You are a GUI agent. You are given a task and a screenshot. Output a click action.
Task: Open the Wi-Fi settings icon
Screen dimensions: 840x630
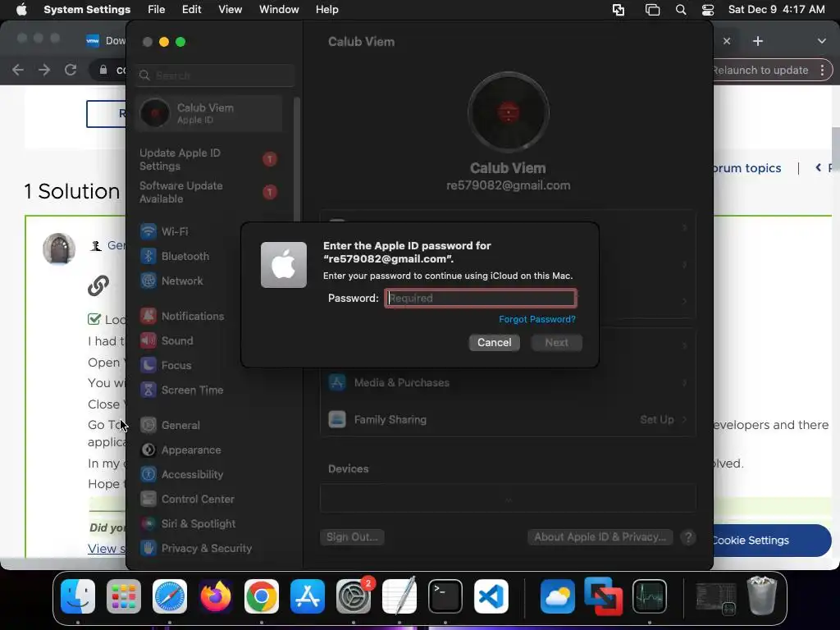point(148,231)
